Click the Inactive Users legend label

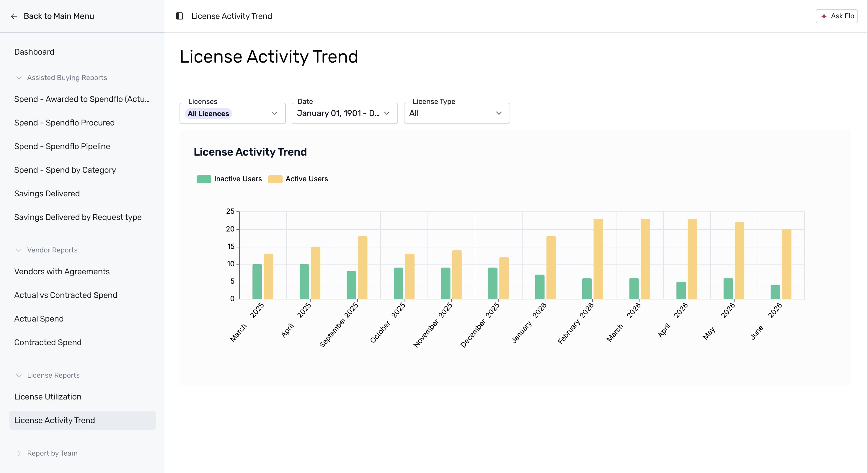[238, 179]
